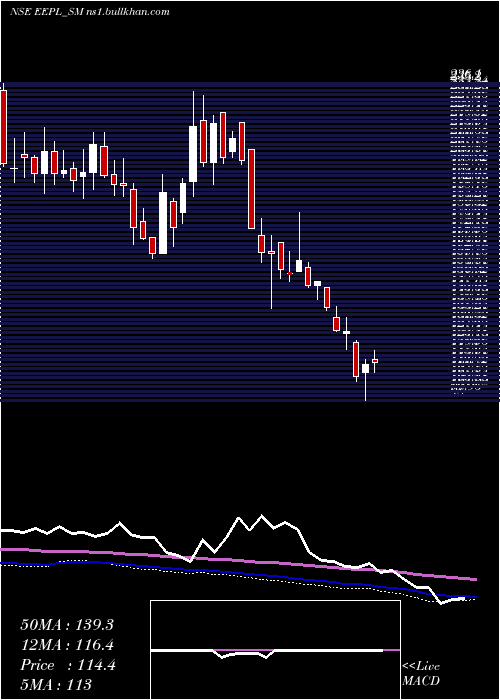The image size is (500, 700).
Task: Click the NSE EEPL_SM chart title text
Action: click(x=90, y=12)
